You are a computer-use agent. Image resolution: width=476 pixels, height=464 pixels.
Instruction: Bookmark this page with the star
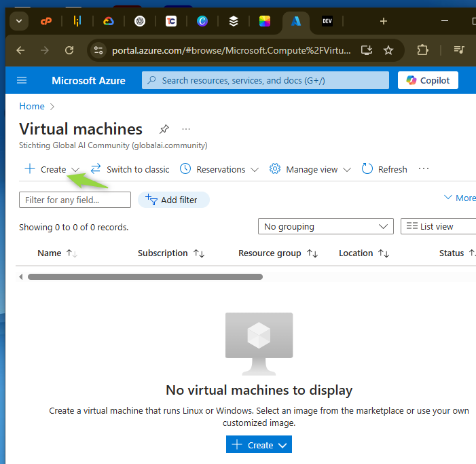click(388, 50)
